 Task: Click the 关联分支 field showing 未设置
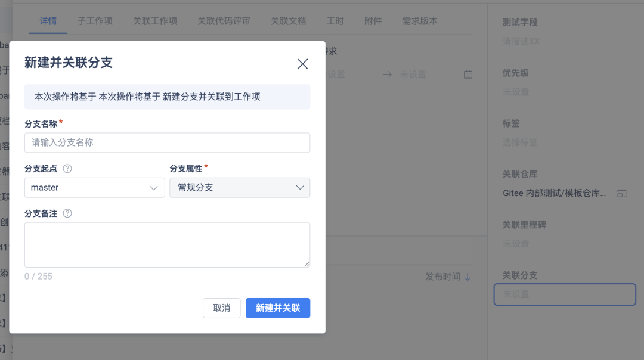coord(564,294)
